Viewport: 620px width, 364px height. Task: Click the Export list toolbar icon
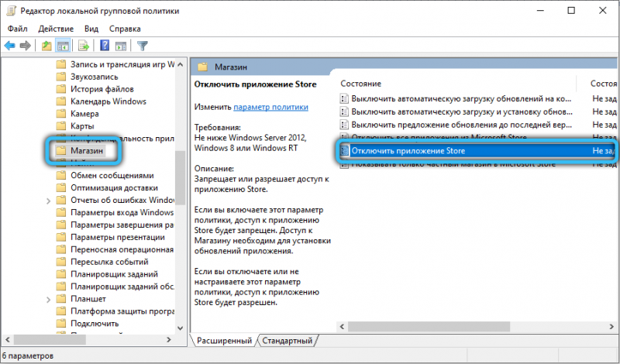(x=84, y=46)
